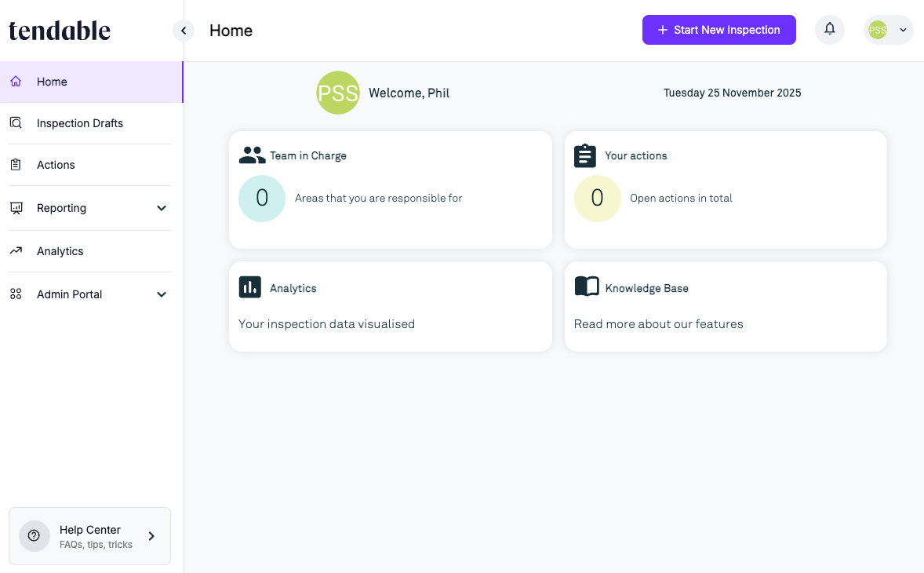Collapse the sidebar with the back chevron
Image resolution: width=924 pixels, height=573 pixels.
[x=184, y=31]
